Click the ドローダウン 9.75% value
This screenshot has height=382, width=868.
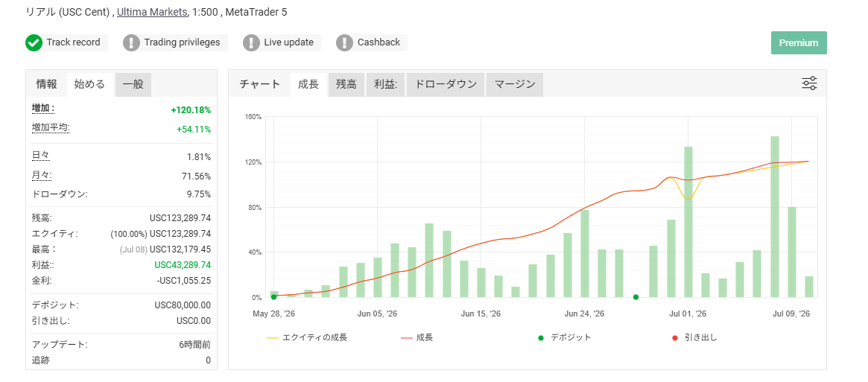pos(199,195)
